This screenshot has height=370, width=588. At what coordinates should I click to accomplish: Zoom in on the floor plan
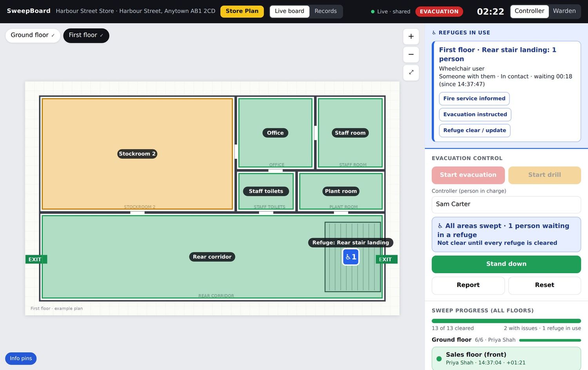pos(411,36)
